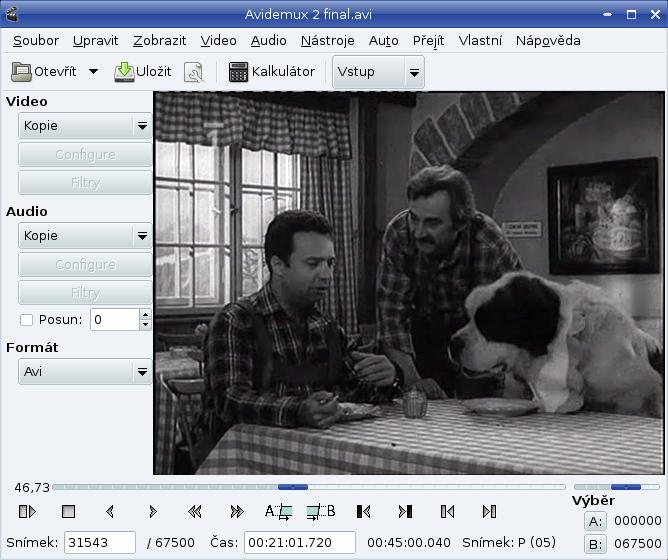
Task: Click the B: selection end button
Action: pos(595,544)
